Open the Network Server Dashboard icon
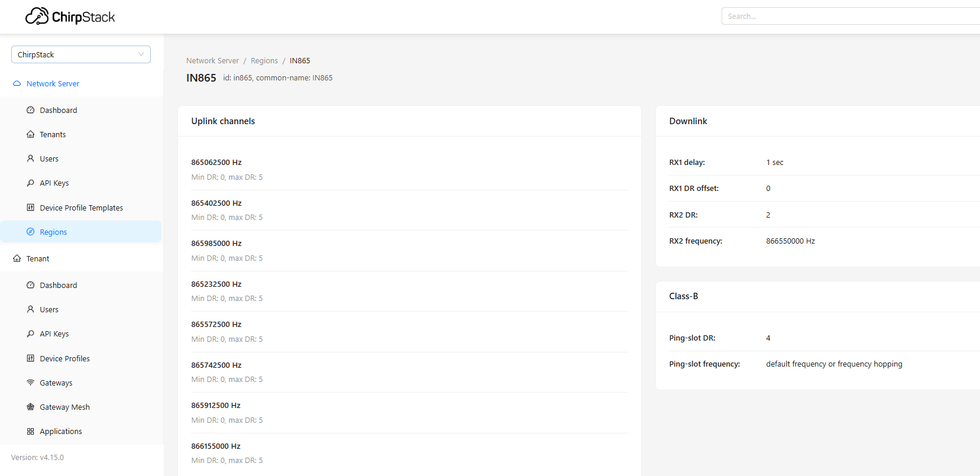 coord(31,110)
